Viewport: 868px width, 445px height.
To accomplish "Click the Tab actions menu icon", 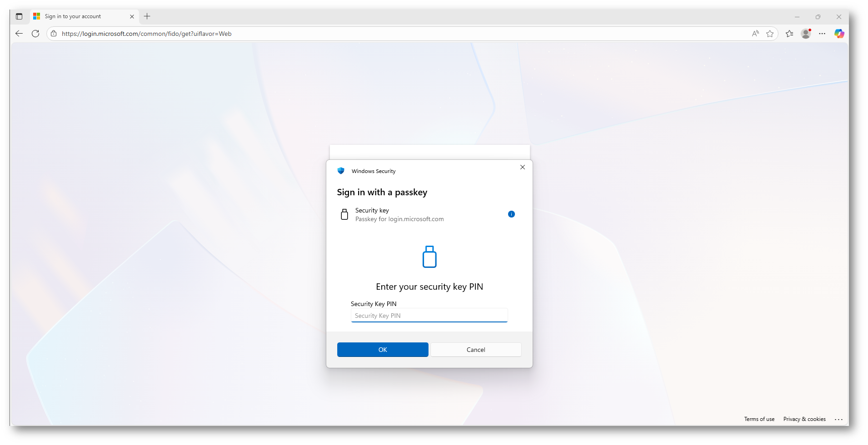I will click(x=19, y=16).
